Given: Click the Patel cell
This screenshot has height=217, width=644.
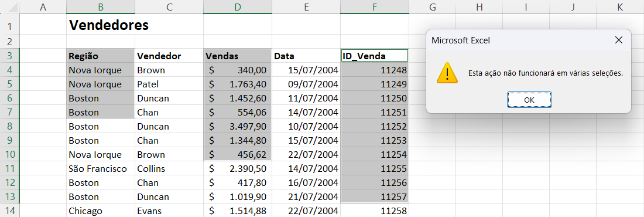Looking at the screenshot, I should (169, 84).
